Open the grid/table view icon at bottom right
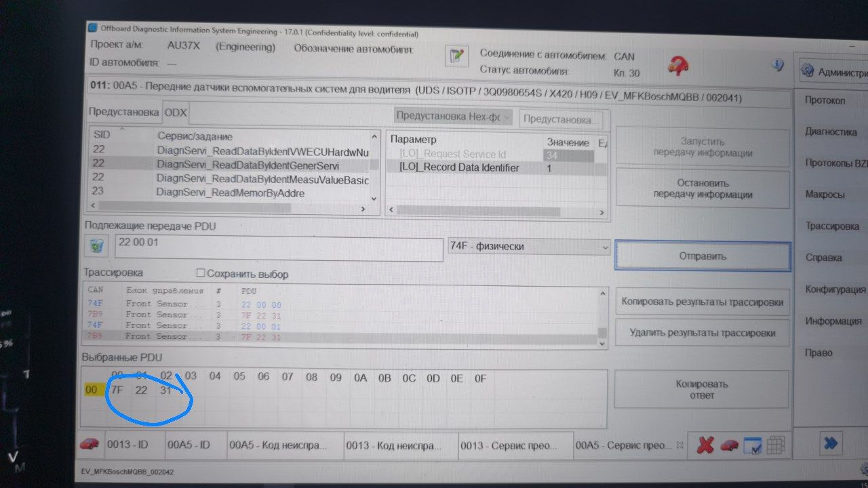The height and width of the screenshot is (488, 868). tap(776, 445)
